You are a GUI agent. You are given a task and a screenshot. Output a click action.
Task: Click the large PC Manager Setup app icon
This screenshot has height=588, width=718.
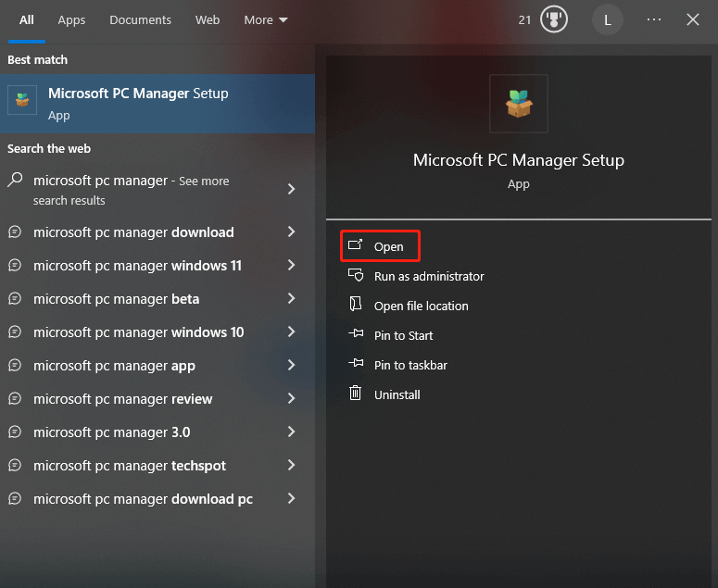(x=519, y=104)
